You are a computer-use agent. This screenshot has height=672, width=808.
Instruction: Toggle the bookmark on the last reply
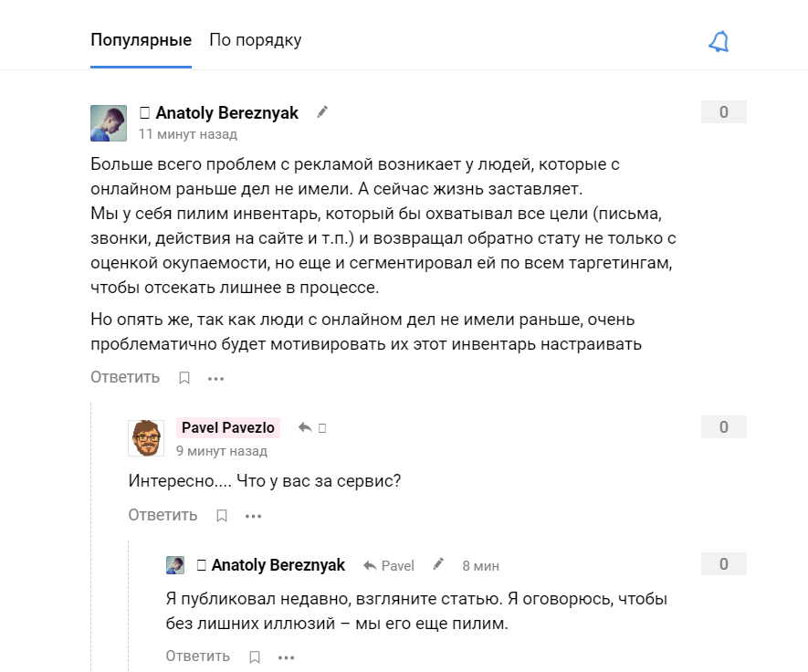tap(255, 656)
